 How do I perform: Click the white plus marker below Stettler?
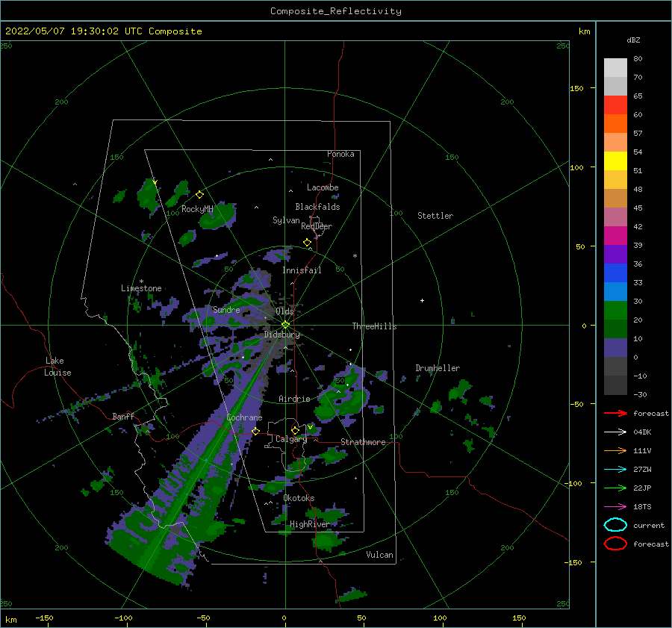(x=422, y=300)
